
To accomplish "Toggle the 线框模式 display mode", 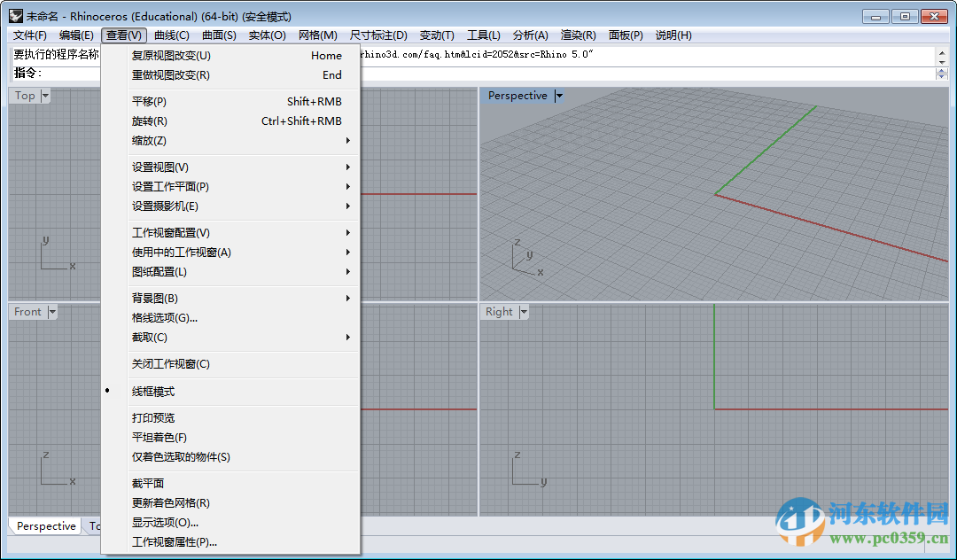I will point(230,391).
